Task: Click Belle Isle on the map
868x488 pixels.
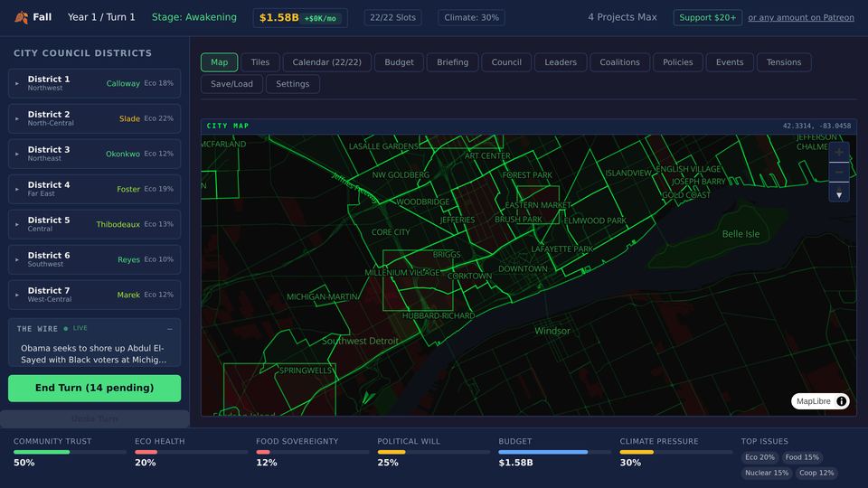Action: pos(741,234)
